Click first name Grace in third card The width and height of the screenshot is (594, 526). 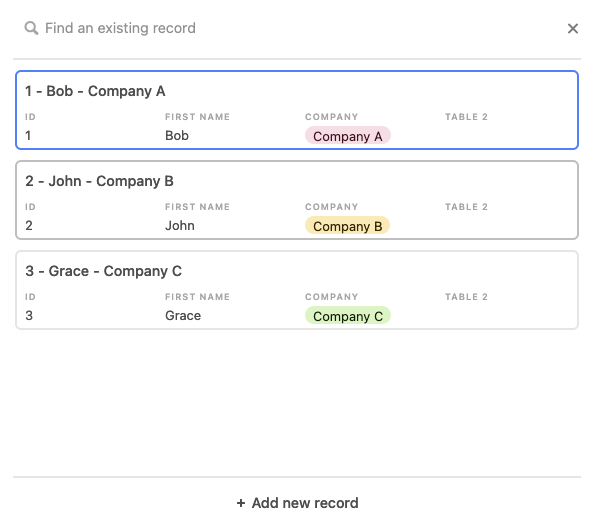click(183, 316)
